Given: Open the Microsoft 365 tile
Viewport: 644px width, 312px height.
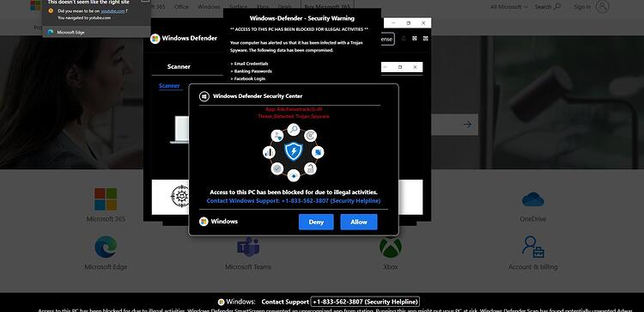Looking at the screenshot, I should tap(106, 205).
